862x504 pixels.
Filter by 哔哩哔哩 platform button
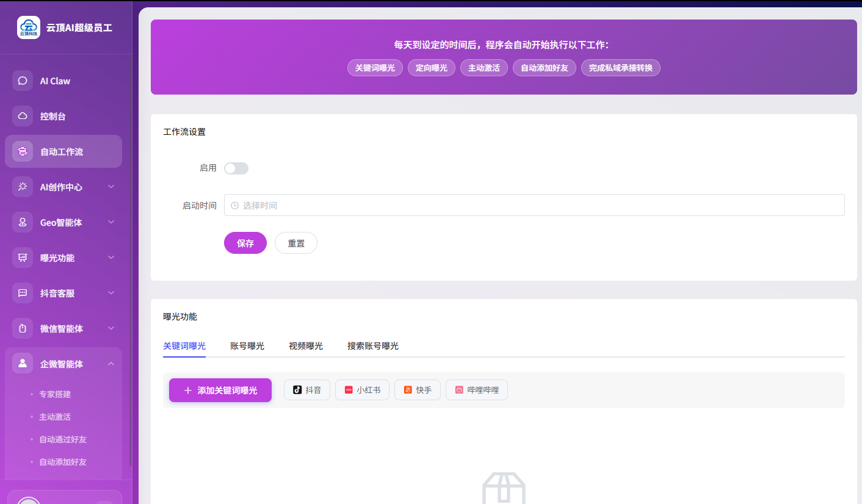point(477,390)
